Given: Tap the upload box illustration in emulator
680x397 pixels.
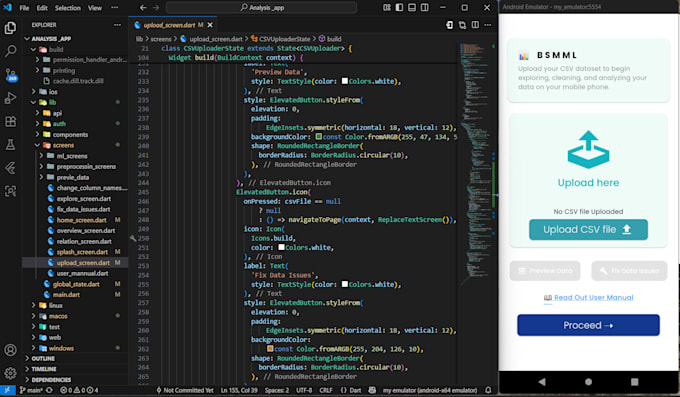Looking at the screenshot, I should pyautogui.click(x=588, y=149).
